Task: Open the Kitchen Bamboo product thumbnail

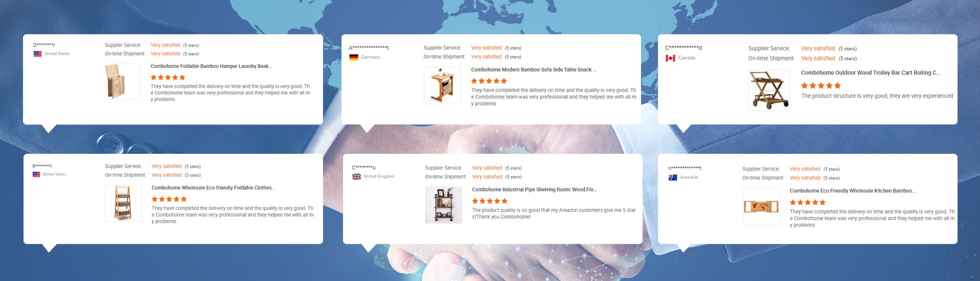Action: pyautogui.click(x=761, y=206)
